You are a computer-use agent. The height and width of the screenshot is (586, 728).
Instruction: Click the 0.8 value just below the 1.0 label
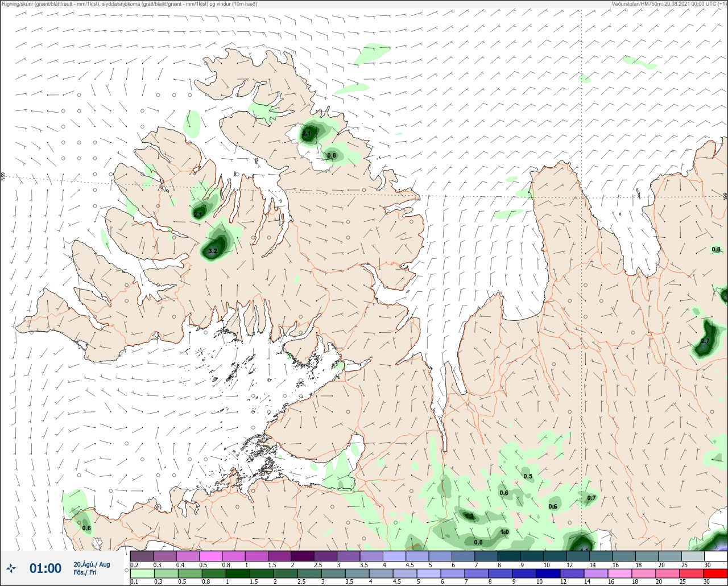[478, 542]
